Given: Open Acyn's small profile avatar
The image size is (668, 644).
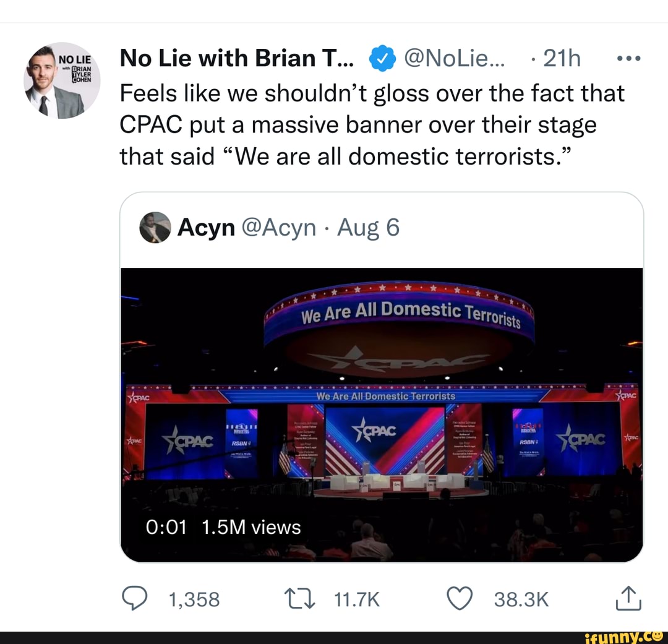Looking at the screenshot, I should coord(155,228).
